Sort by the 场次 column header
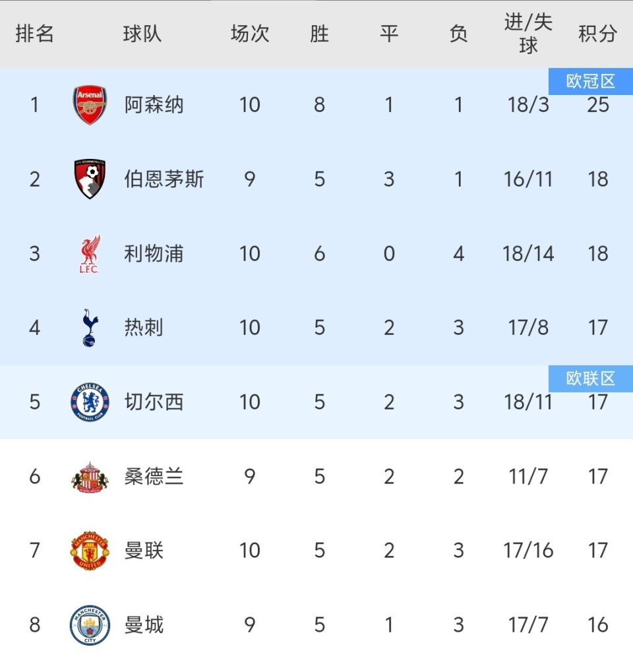The width and height of the screenshot is (633, 672). tap(250, 34)
